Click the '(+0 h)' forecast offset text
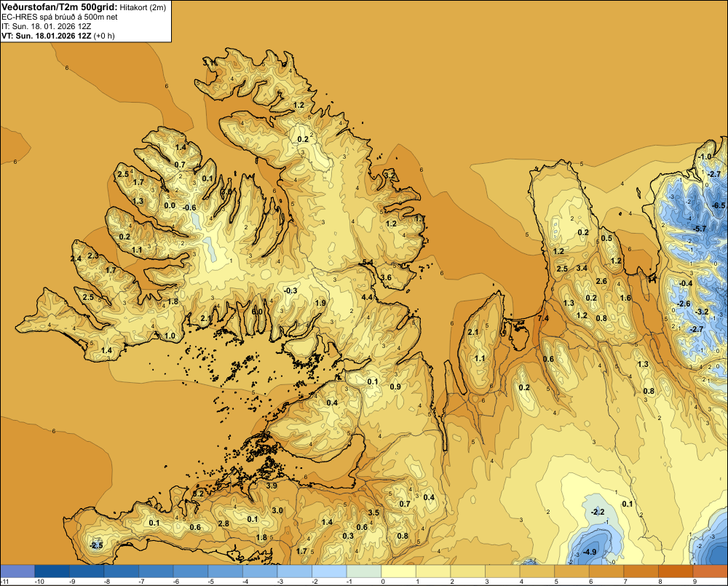The width and height of the screenshot is (728, 586). 104,36
